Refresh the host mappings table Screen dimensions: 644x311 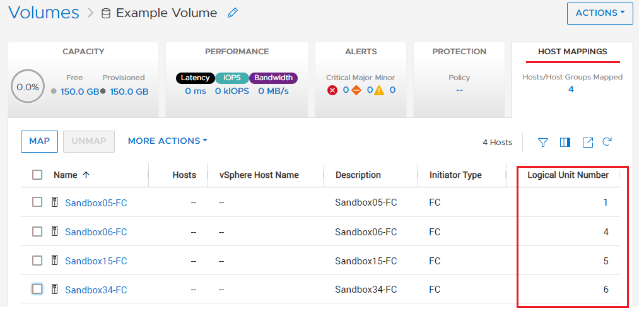(x=607, y=142)
